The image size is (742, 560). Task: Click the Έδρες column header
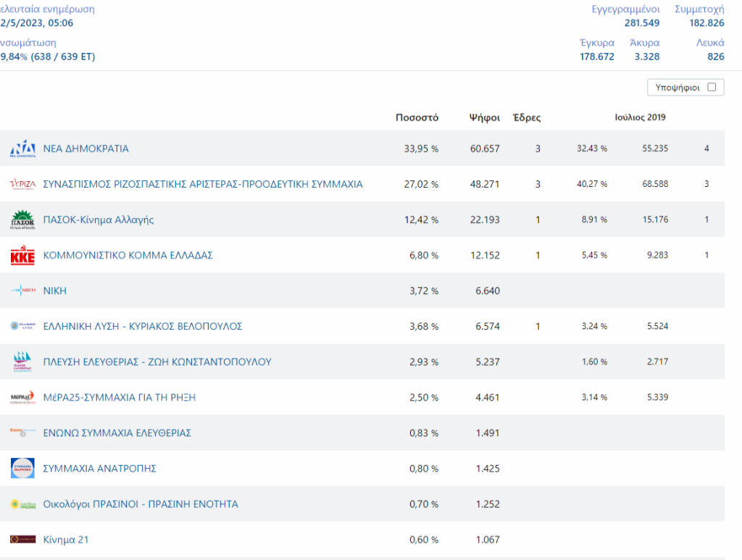[x=527, y=117]
